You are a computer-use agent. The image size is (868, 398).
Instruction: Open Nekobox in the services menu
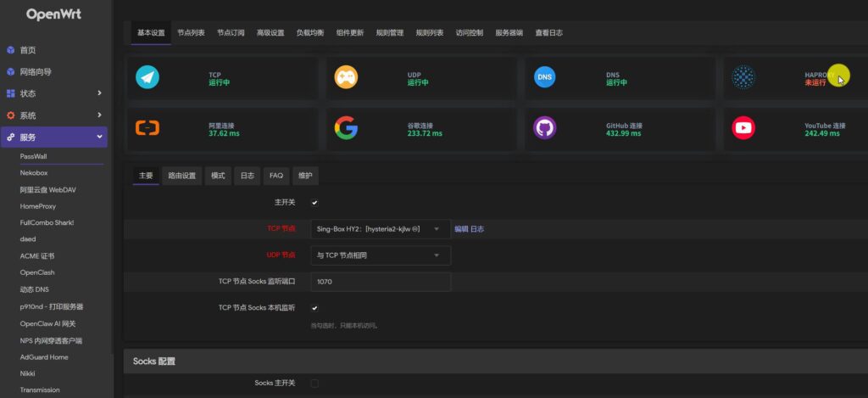34,173
